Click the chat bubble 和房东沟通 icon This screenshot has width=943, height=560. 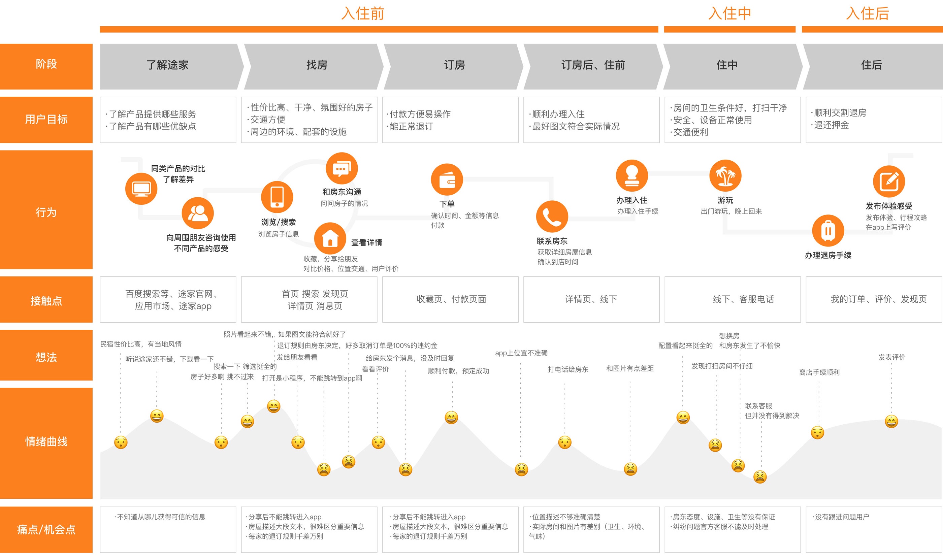pyautogui.click(x=342, y=168)
